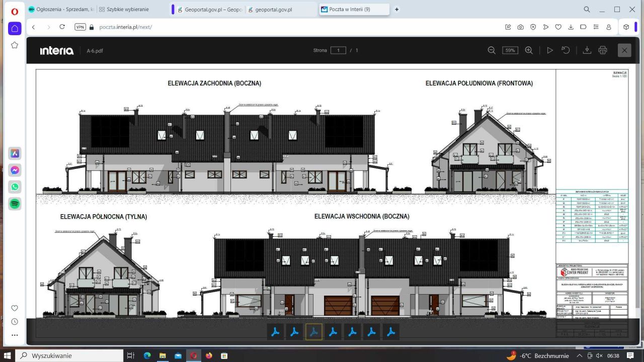Open the battery saver icon
The width and height of the screenshot is (644, 362).
(x=584, y=27)
